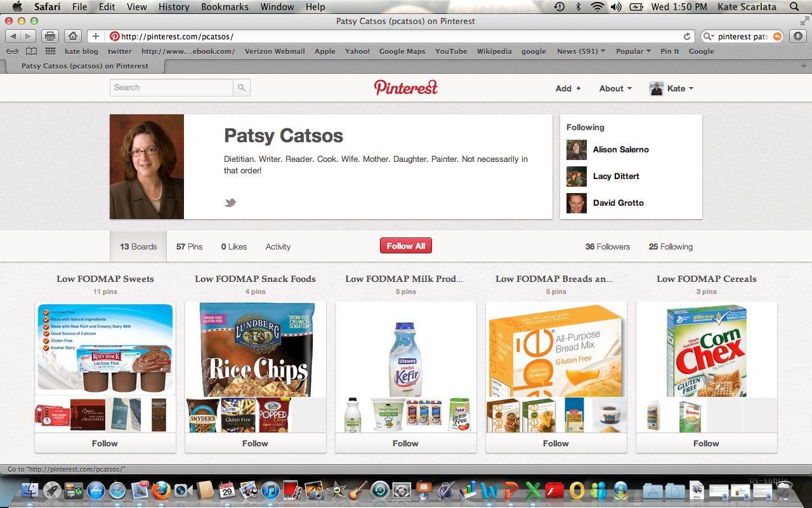Click the Pinterest Search input field
The height and width of the screenshot is (508, 812).
171,88
